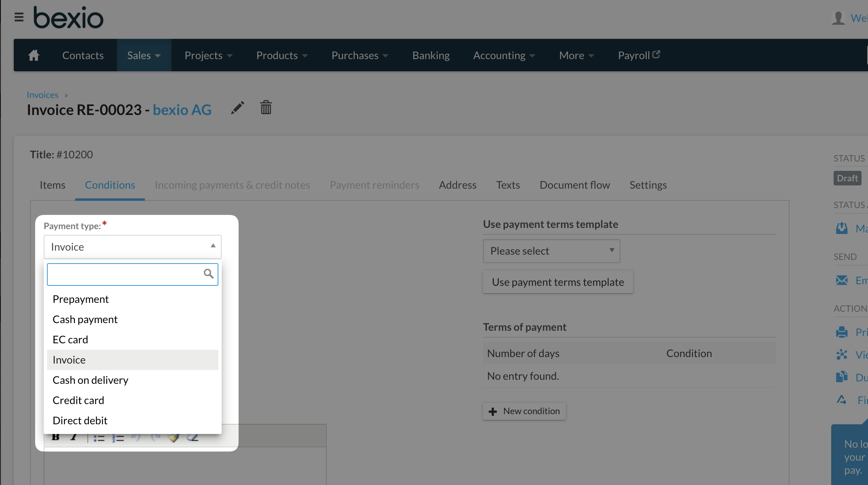
Task: Click the bexio home icon in the navbar
Action: point(34,55)
